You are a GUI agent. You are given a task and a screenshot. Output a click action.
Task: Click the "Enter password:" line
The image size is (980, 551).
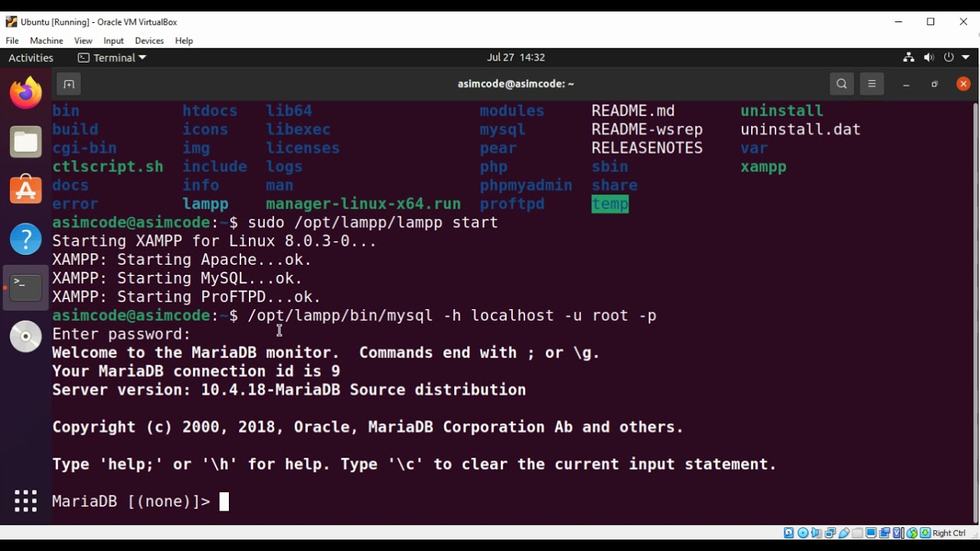122,334
